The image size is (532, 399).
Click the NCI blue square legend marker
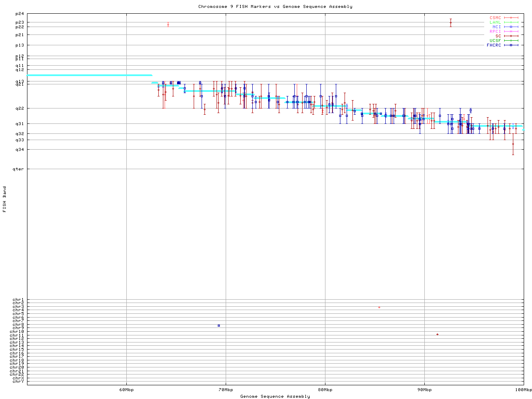(511, 27)
